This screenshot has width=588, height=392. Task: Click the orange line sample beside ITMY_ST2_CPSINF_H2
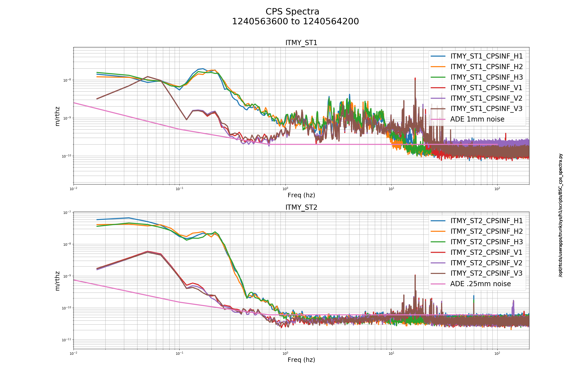point(438,231)
